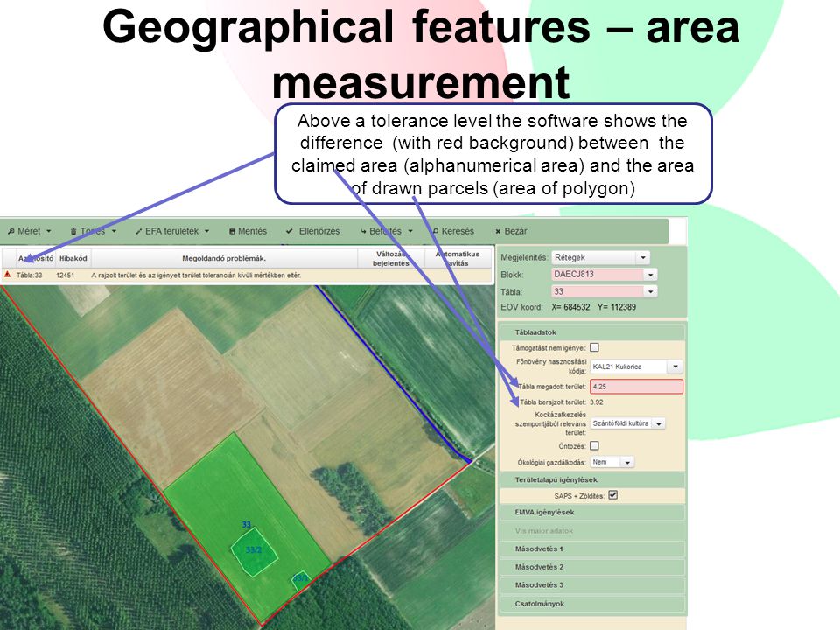Click the red warning triangle icon
840x630 pixels.
[x=8, y=275]
